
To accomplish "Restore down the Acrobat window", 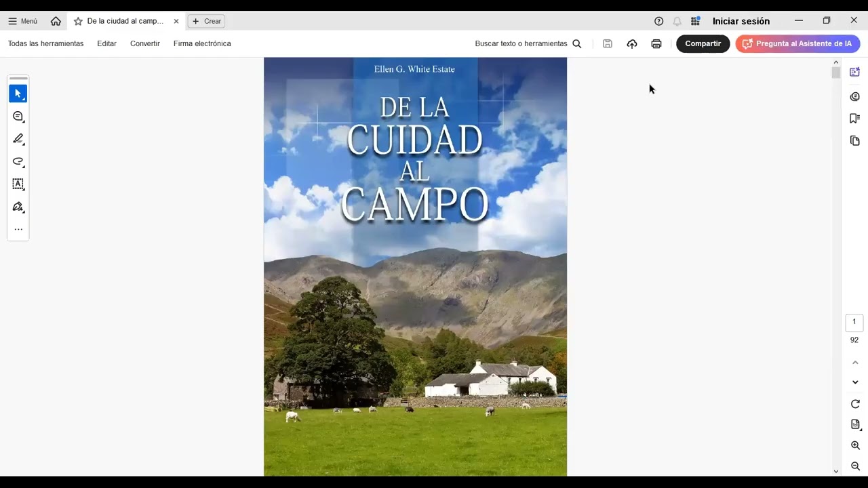I will (826, 21).
